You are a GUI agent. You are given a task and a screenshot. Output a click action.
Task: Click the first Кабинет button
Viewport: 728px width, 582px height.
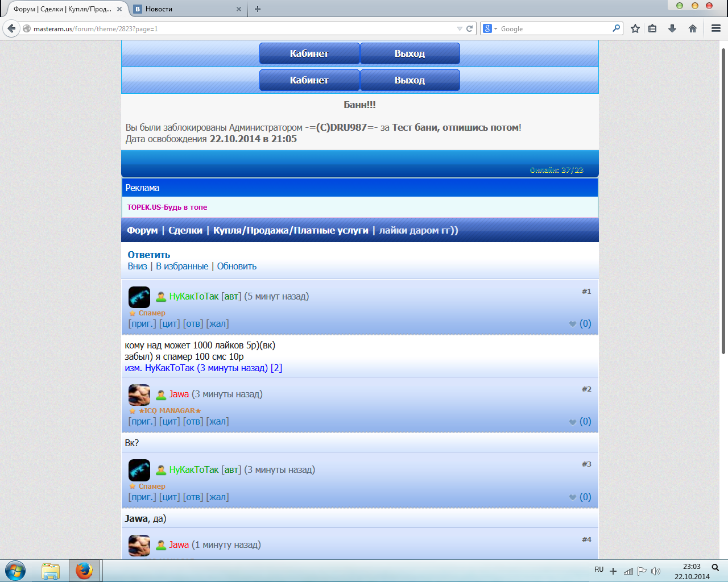[x=309, y=53]
